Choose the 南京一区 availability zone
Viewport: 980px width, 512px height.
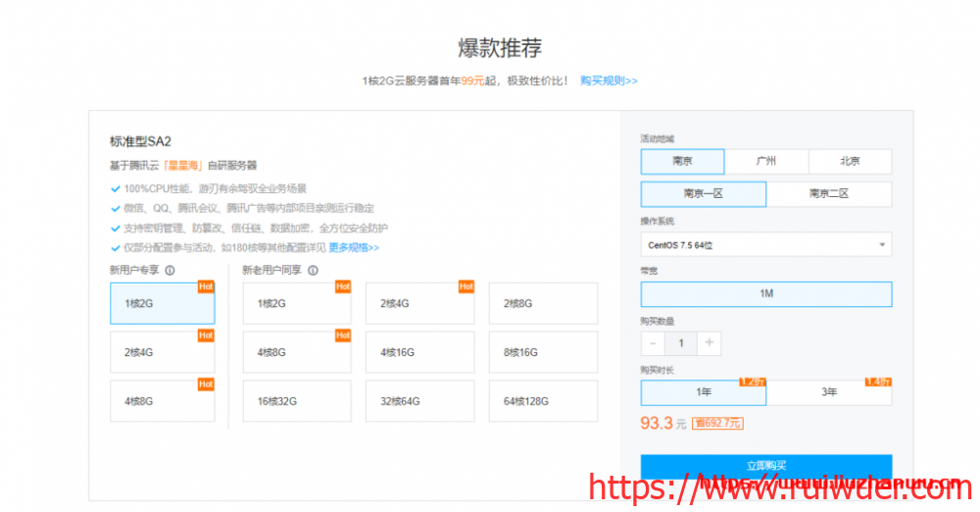[703, 194]
